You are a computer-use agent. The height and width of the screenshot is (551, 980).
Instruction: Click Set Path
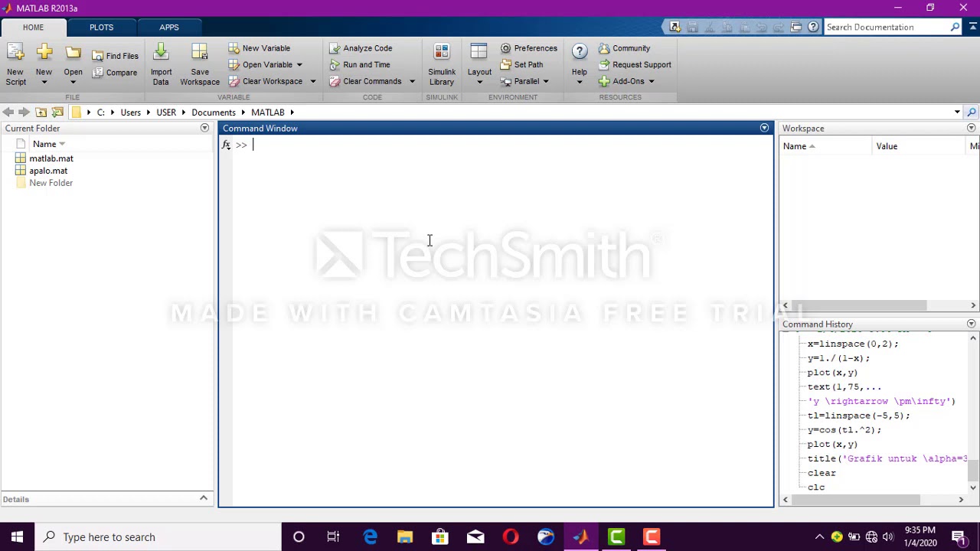pos(521,65)
